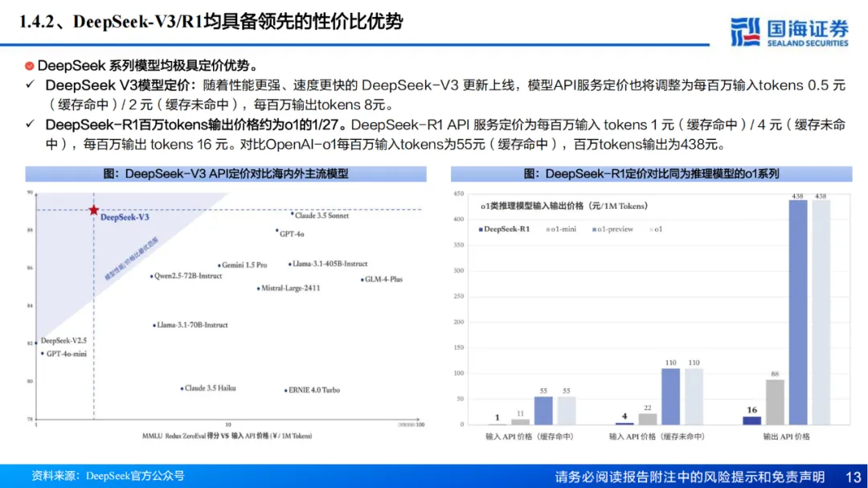The image size is (868, 488).
Task: Click the o1-preview 110 cache-miss bar
Action: [670, 396]
